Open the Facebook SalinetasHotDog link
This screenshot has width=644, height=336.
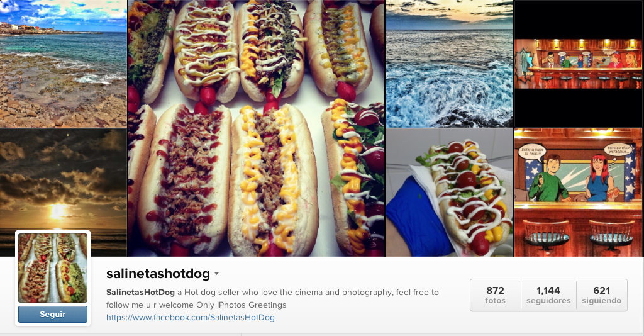tap(190, 318)
